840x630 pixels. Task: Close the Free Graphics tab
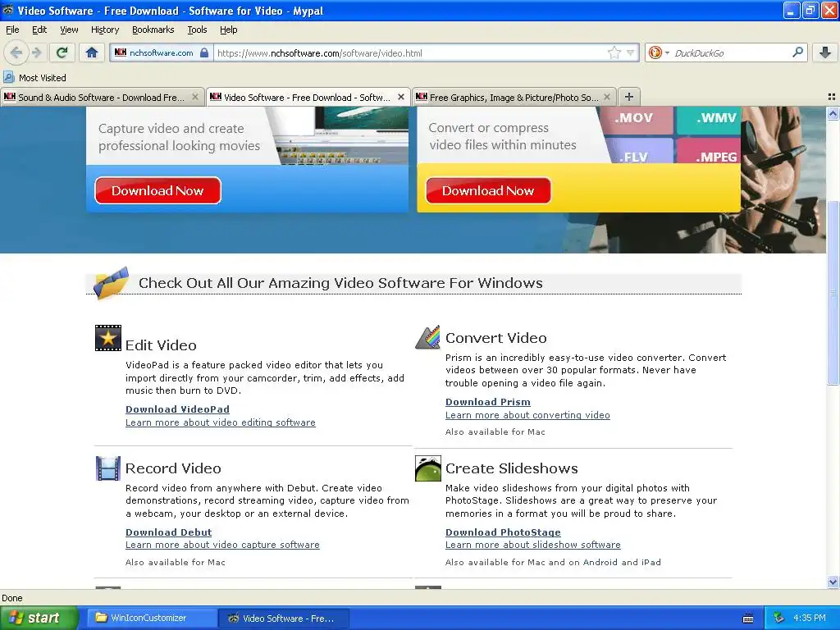point(607,97)
